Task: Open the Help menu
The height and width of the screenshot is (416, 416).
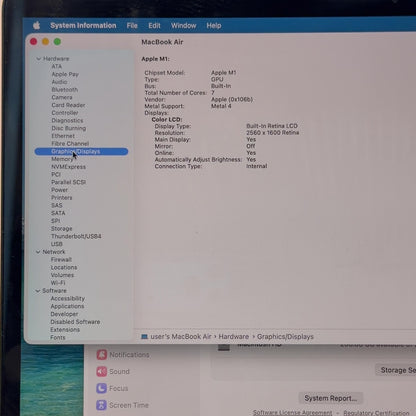Action: (214, 26)
